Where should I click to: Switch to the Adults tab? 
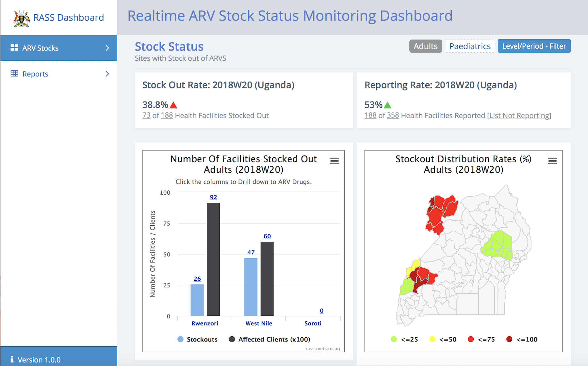(x=425, y=46)
